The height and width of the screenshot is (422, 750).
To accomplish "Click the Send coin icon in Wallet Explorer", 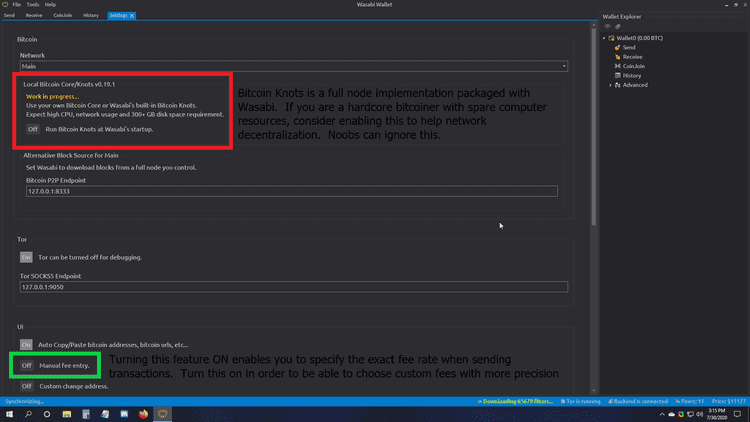I will [x=618, y=47].
